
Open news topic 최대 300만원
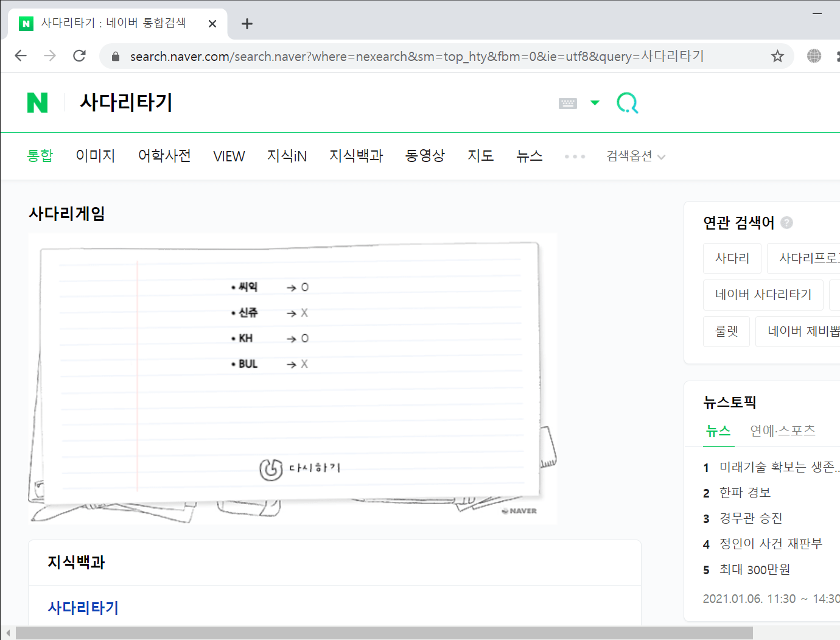coord(755,569)
